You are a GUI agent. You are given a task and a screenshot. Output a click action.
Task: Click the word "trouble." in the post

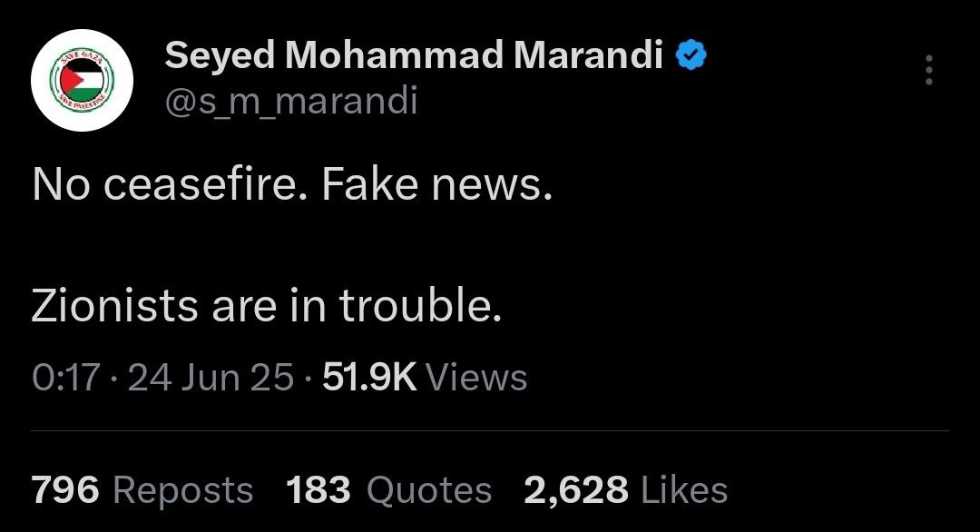click(x=421, y=307)
